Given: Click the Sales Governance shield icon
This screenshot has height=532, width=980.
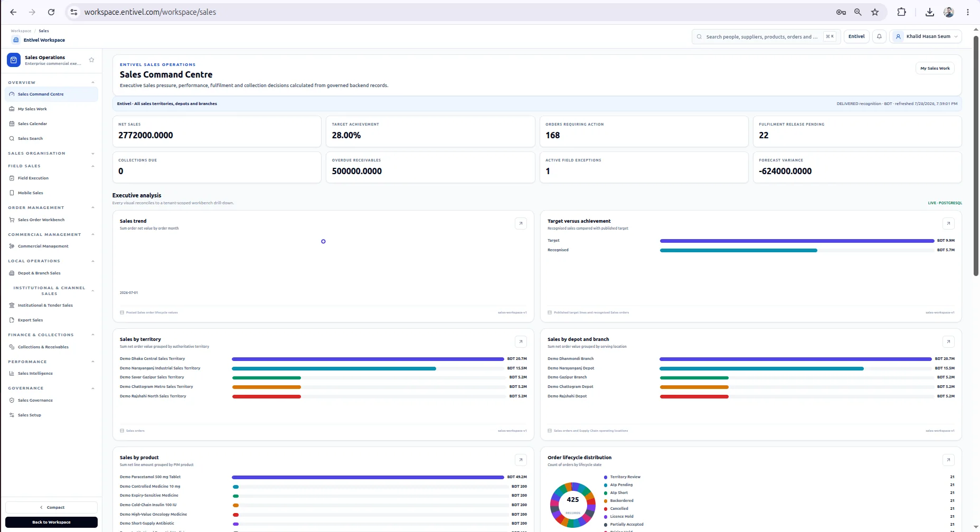Looking at the screenshot, I should coord(12,400).
